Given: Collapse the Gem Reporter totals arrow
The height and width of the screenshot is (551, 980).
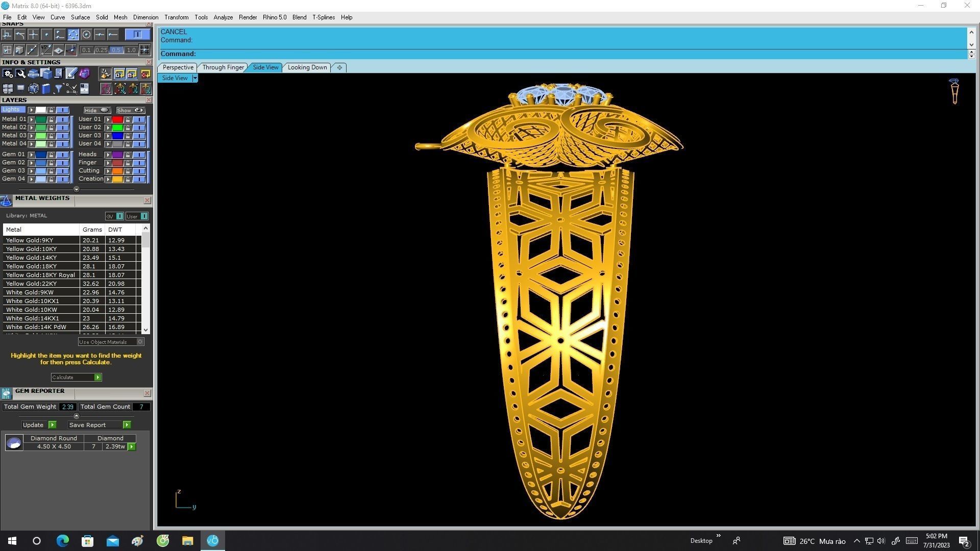Looking at the screenshot, I should 77,416.
